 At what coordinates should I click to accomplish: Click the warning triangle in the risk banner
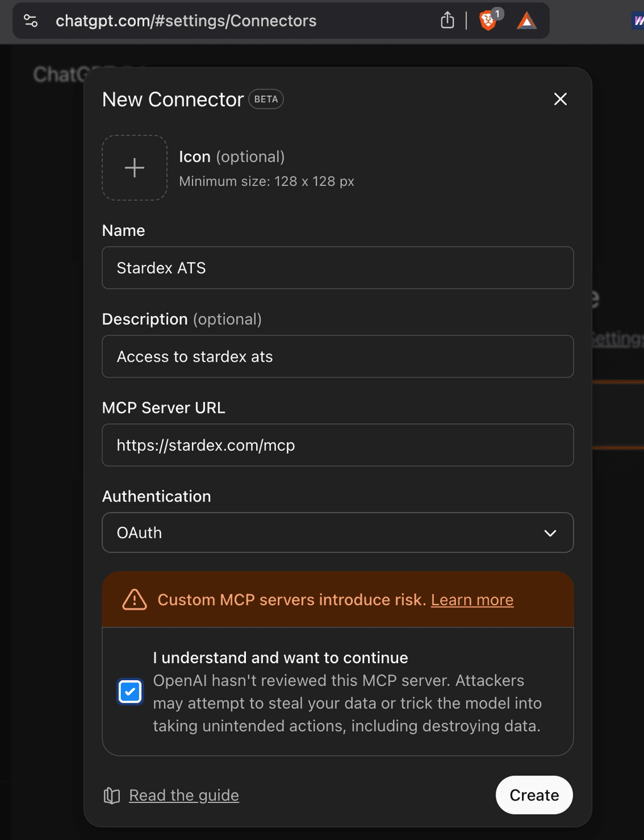tap(134, 600)
